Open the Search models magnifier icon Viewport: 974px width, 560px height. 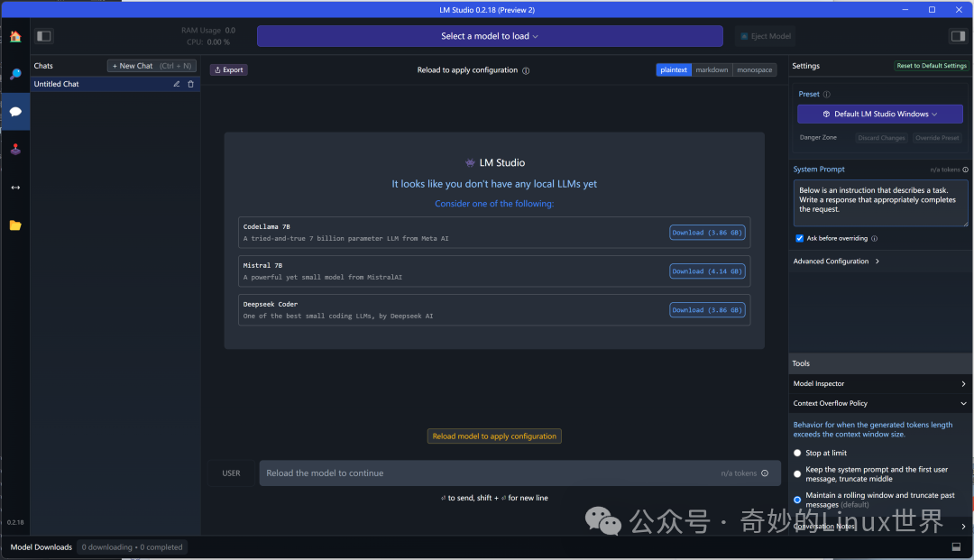click(x=15, y=75)
